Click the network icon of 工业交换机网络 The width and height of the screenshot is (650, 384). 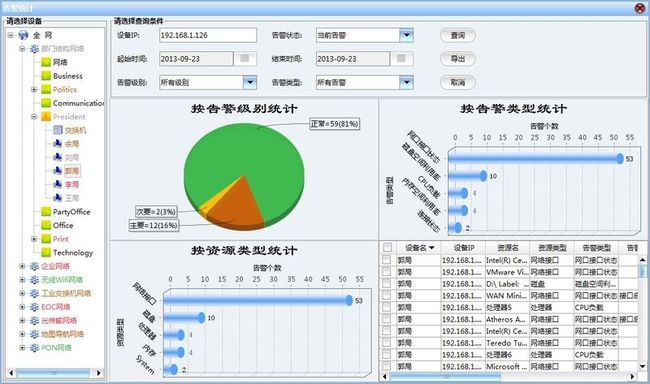coord(34,293)
